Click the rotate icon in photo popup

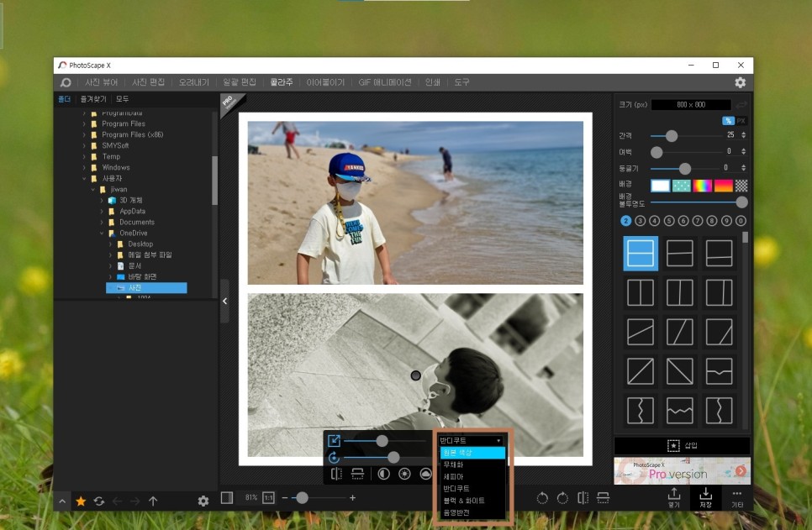(x=334, y=457)
